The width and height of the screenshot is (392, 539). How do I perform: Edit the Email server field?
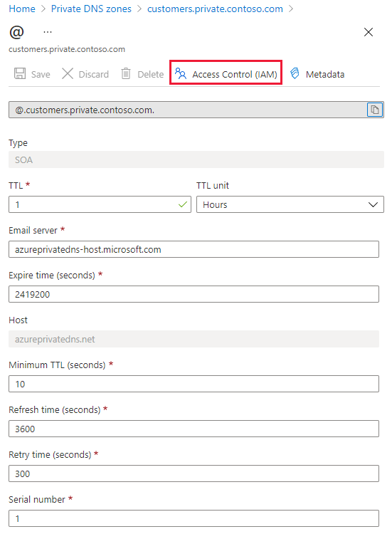tap(194, 249)
